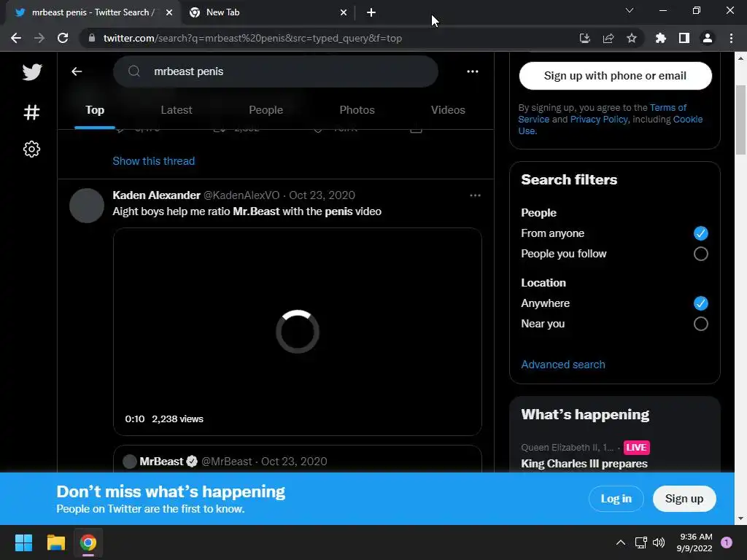
Task: Close the New Tab tab
Action: 344,12
